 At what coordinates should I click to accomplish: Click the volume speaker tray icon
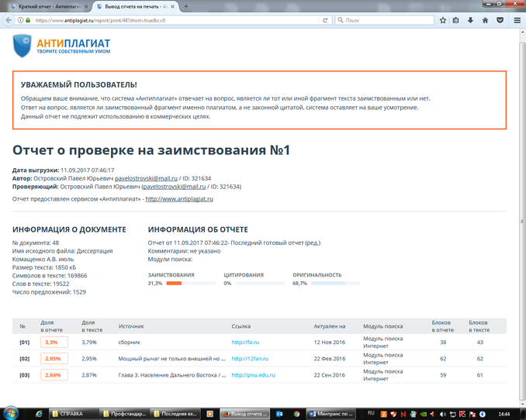[443, 415]
